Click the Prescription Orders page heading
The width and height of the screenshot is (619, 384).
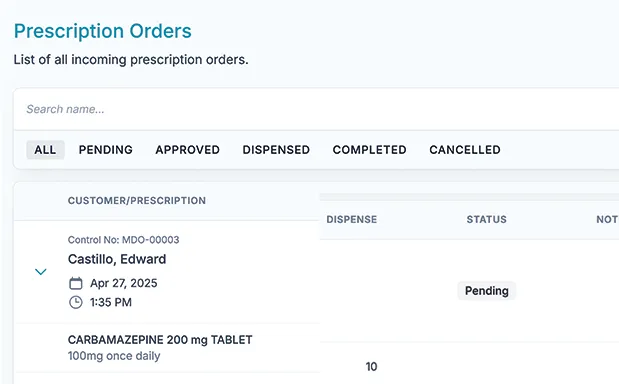coord(103,31)
